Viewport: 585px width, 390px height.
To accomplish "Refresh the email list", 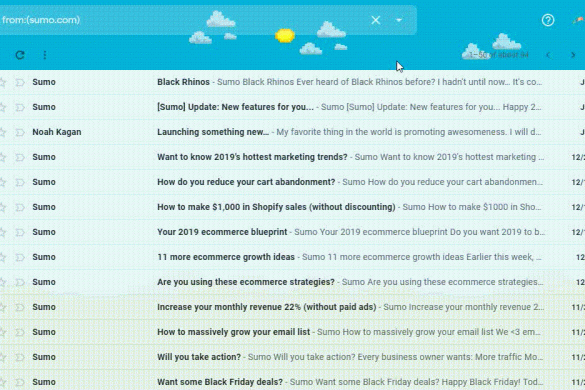I will coord(20,55).
